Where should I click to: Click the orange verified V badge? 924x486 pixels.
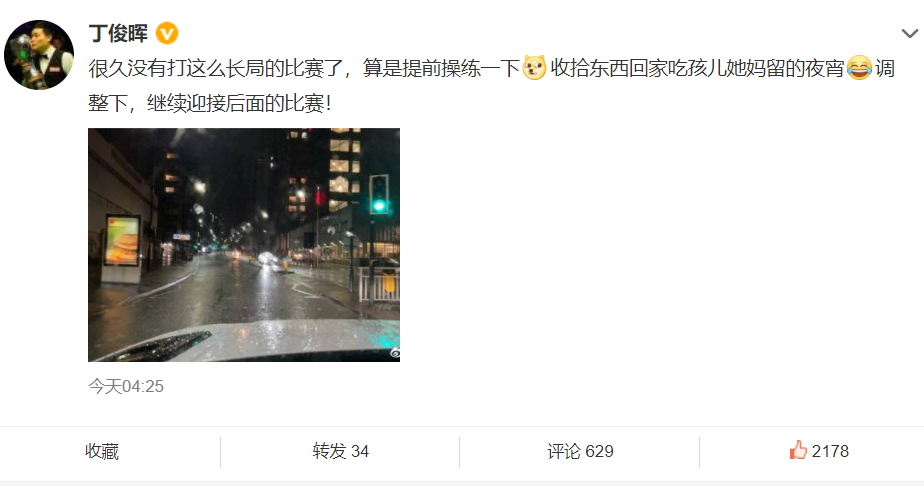click(167, 34)
